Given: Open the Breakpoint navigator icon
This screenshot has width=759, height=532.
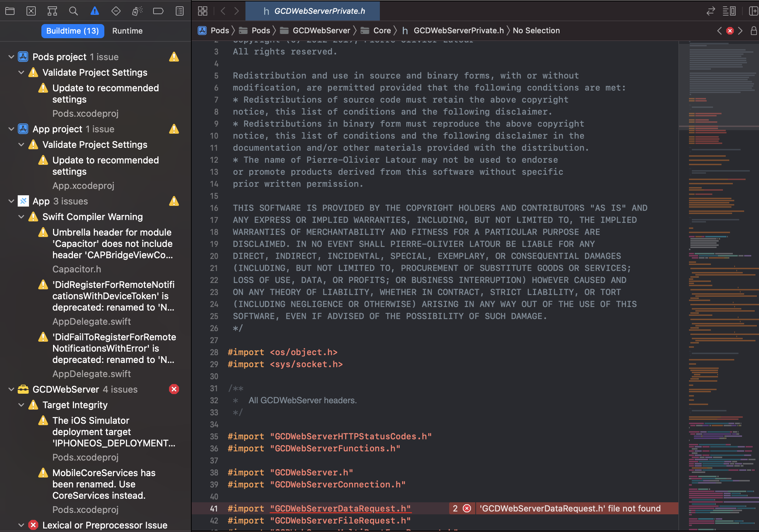Looking at the screenshot, I should pos(158,11).
